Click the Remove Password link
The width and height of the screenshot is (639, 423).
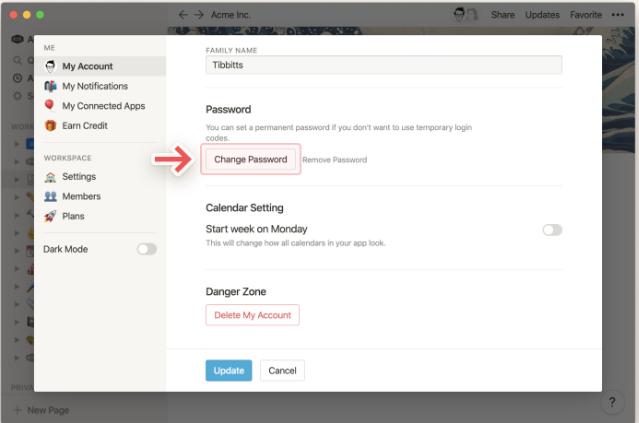tap(334, 160)
